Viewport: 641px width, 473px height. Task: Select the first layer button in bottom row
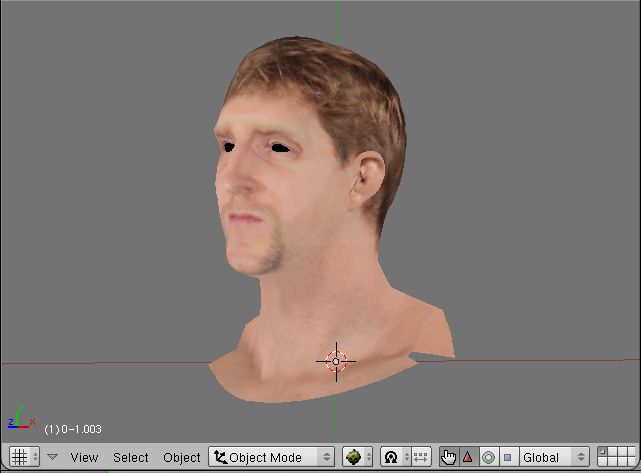[x=602, y=462]
